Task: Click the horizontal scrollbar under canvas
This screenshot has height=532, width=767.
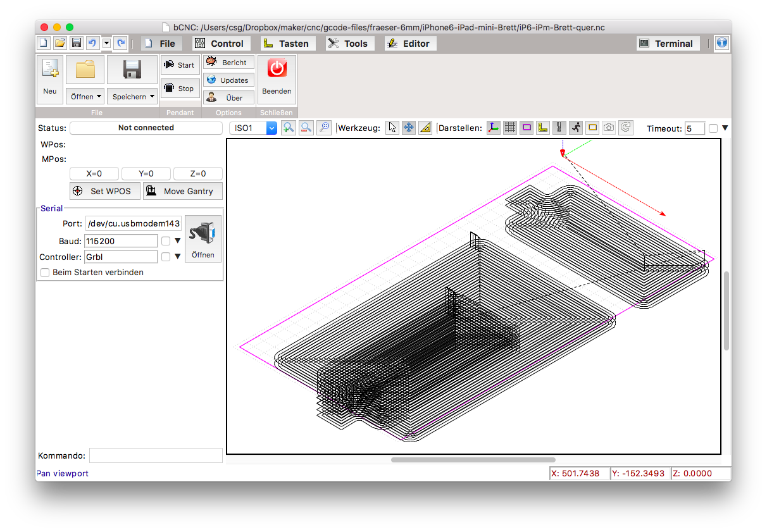Action: point(473,460)
